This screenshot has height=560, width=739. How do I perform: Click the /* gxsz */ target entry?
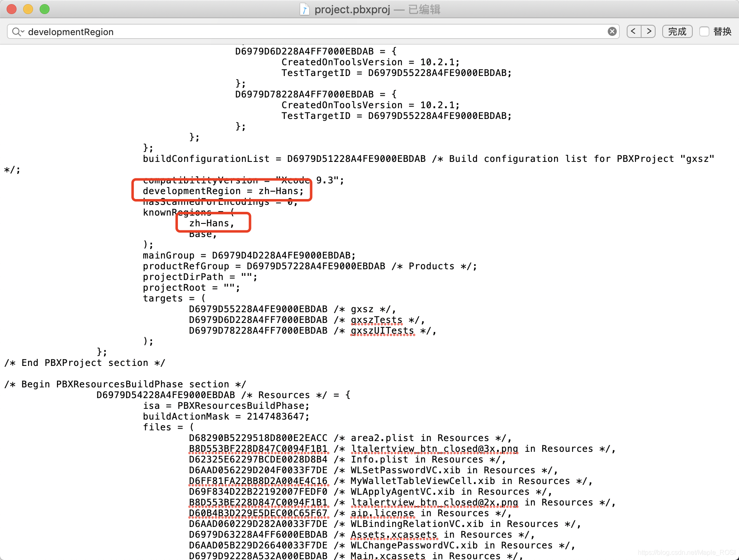click(x=292, y=309)
